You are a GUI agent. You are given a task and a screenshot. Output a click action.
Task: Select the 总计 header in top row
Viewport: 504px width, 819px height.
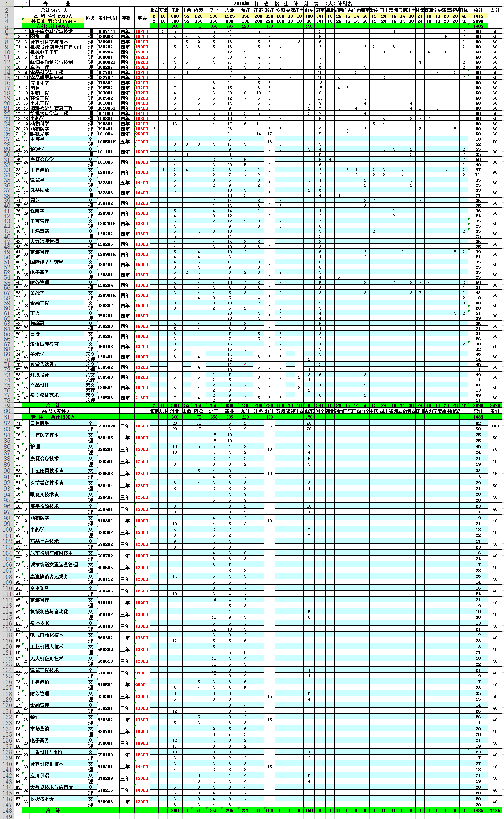pos(478,11)
